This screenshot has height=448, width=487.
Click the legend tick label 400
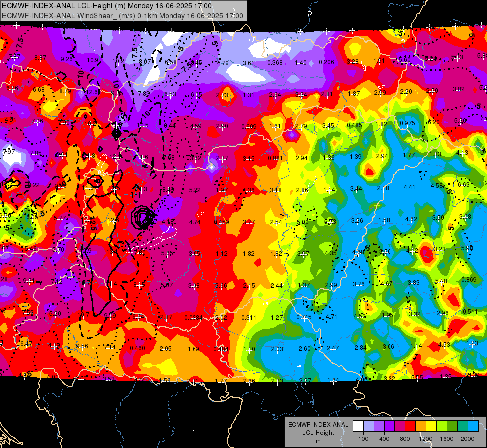coord(384,439)
